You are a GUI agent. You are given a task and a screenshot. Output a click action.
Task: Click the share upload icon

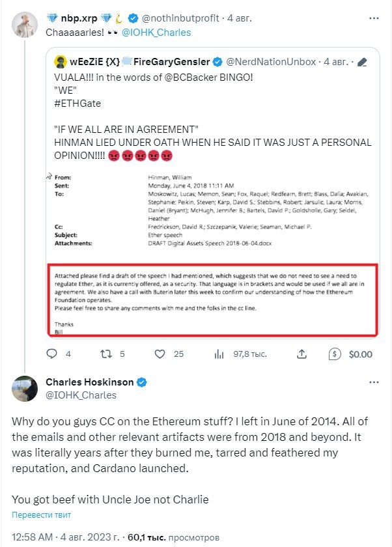(x=301, y=354)
